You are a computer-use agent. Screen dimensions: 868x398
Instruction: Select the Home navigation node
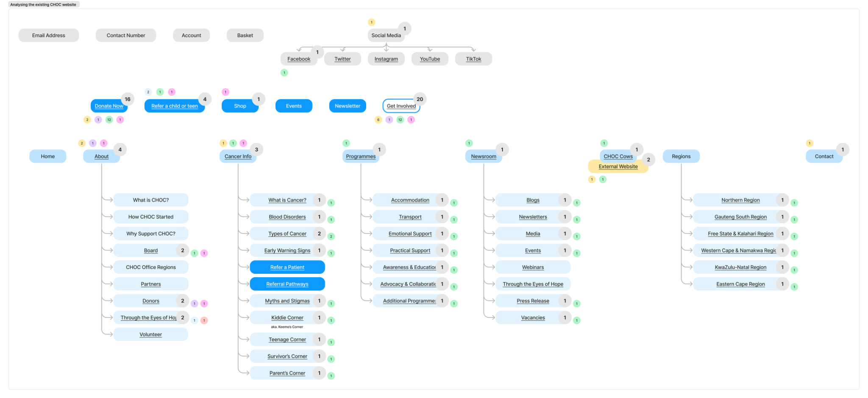pos(48,156)
